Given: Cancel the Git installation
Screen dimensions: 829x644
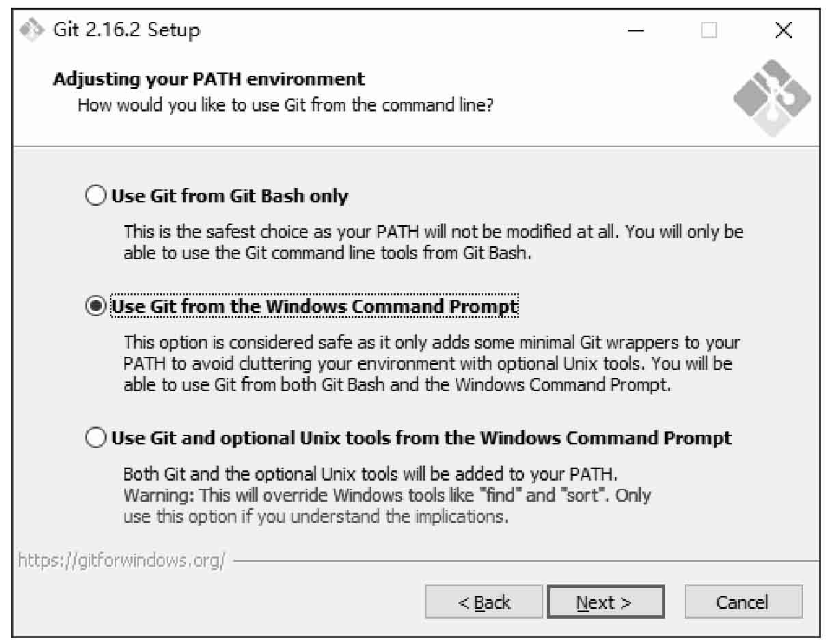Looking at the screenshot, I should pos(744,602).
